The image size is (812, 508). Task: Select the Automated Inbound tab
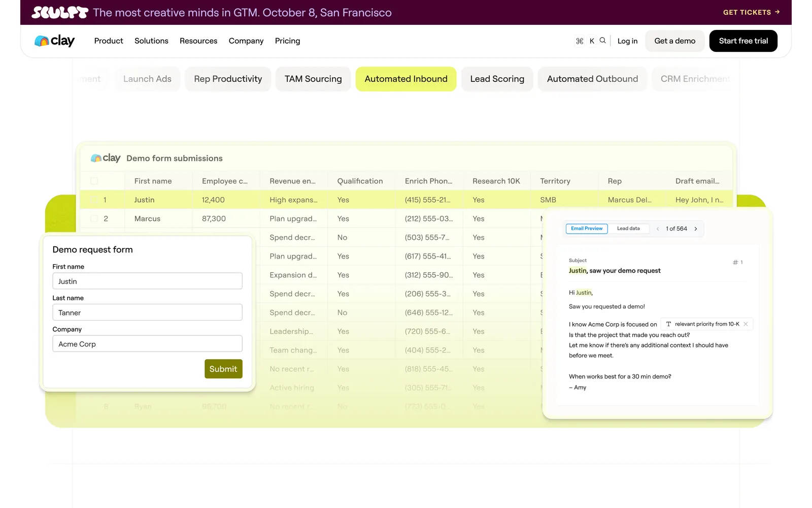coord(406,79)
